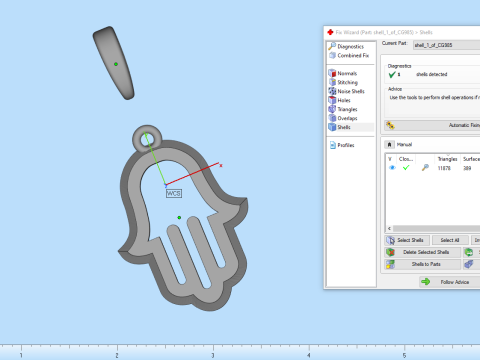Convert Shells to Parts

pos(423,264)
